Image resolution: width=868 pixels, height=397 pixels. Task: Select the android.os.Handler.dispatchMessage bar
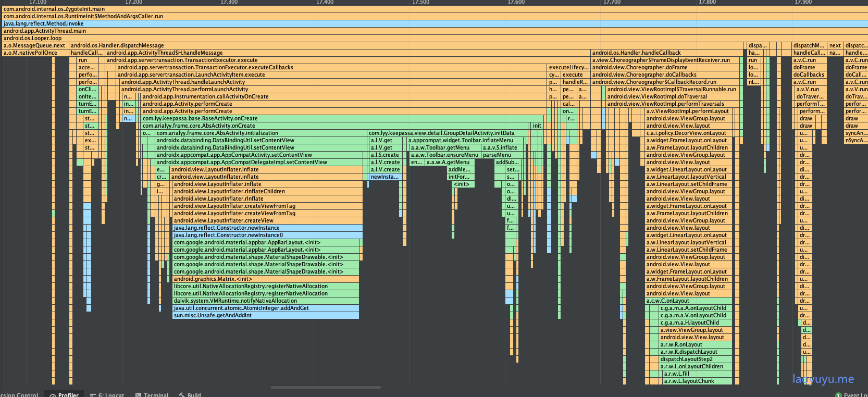[x=406, y=45]
